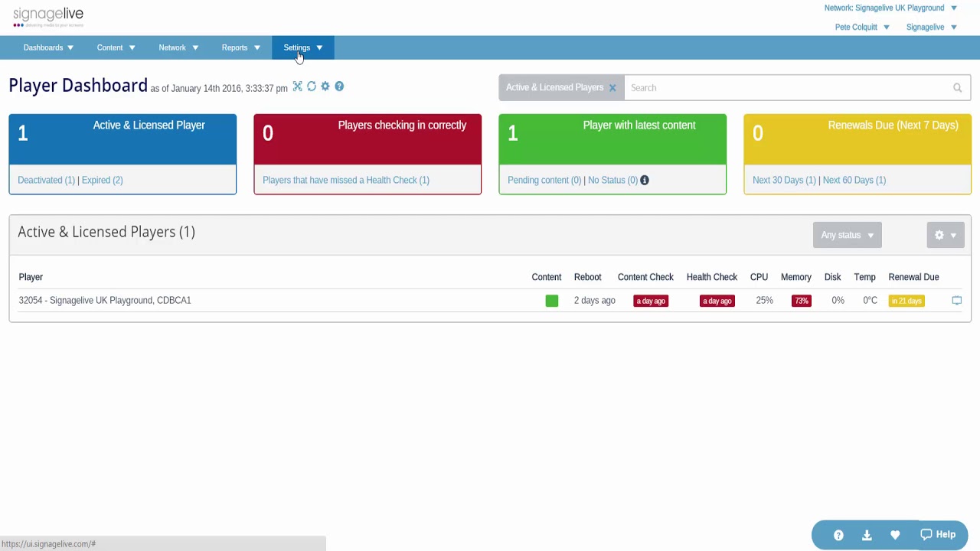980x551 pixels.
Task: Open the Settings menu
Action: [x=303, y=47]
